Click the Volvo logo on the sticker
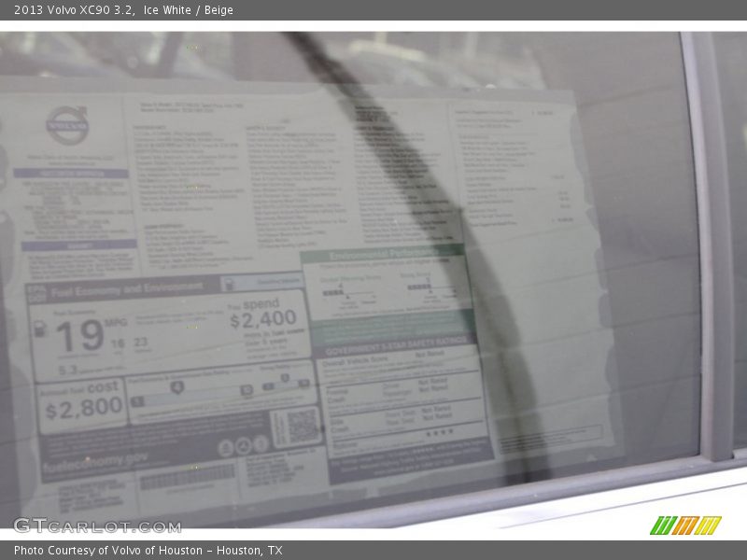Screen dimensions: 747x560 67,125
